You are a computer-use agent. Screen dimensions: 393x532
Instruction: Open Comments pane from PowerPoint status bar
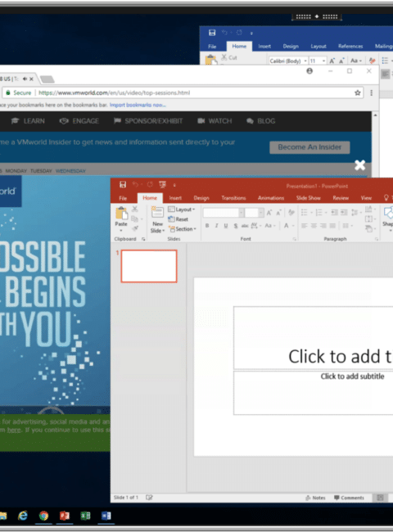tap(349, 498)
